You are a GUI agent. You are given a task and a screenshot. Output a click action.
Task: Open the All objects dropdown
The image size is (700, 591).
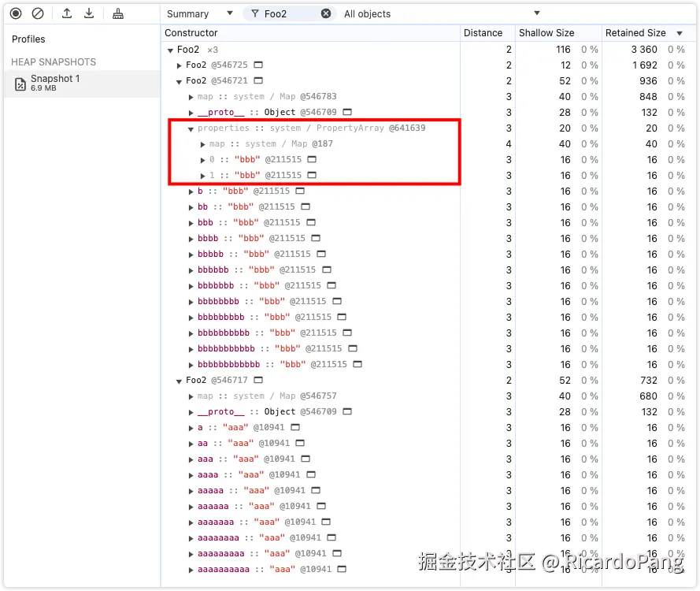(442, 13)
